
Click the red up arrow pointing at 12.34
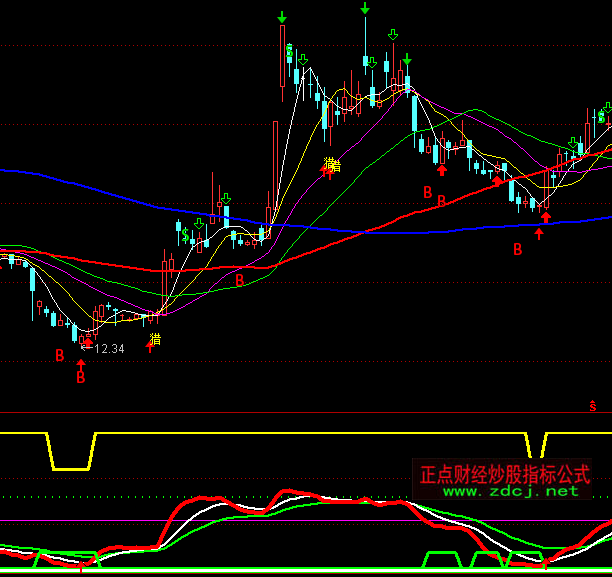88,344
